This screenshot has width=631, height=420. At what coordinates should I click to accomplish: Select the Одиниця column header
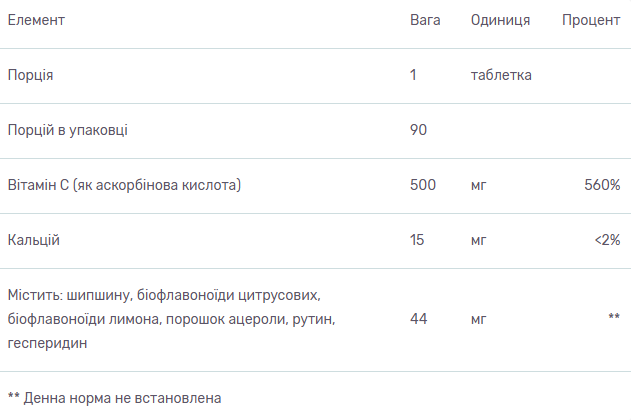tap(500, 20)
